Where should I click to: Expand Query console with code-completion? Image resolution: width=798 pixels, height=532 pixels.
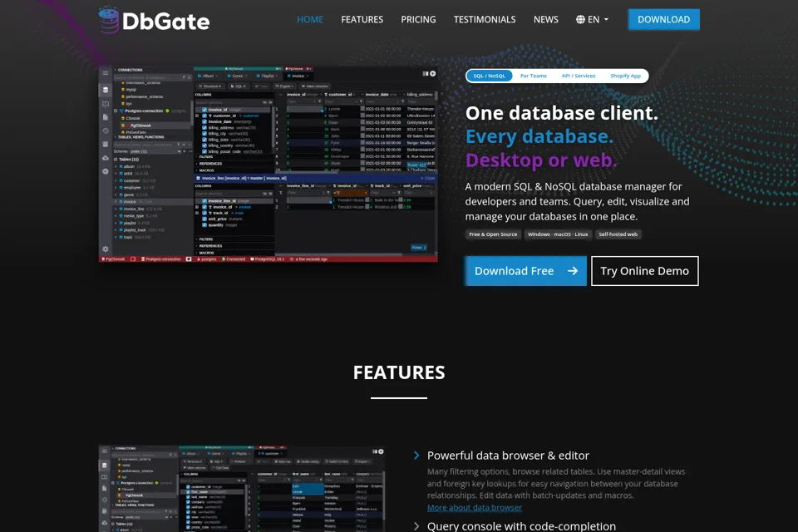(521, 526)
